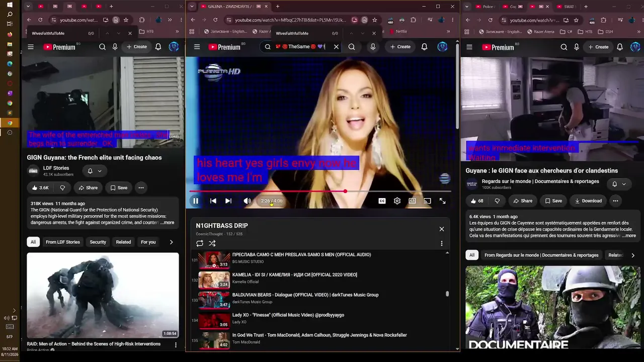Open the Netflix bookmark in the center window

click(397, 32)
